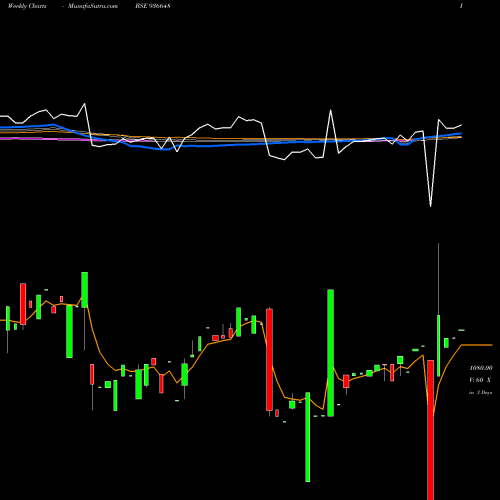Click the long red candle at far right bottom
This screenshot has height=500, width=500.
pyautogui.click(x=431, y=430)
